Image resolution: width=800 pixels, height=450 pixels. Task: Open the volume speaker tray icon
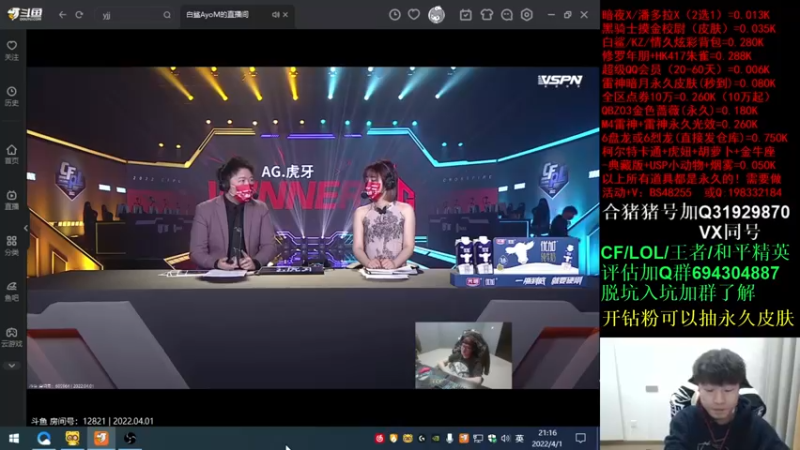[505, 438]
